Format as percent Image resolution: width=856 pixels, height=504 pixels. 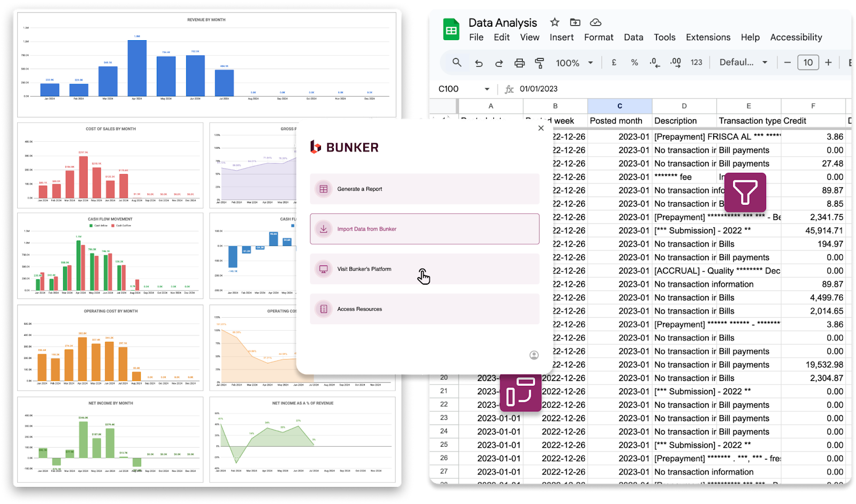(635, 63)
